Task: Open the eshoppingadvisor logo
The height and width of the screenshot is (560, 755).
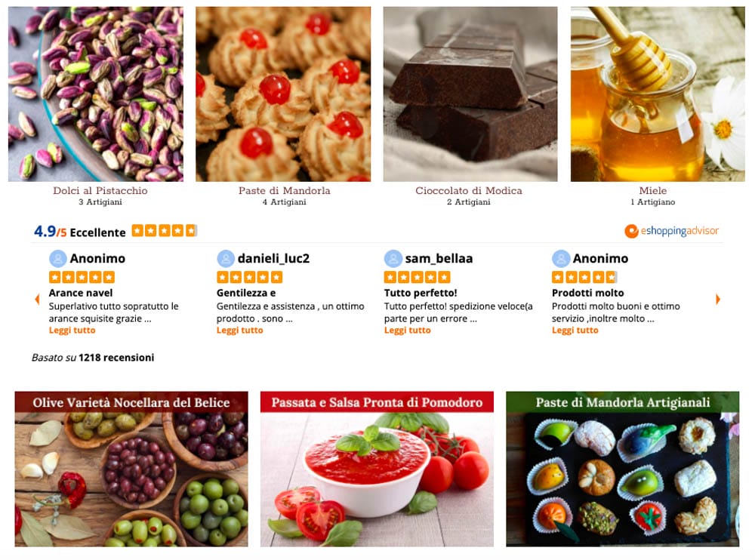Action: pyautogui.click(x=671, y=231)
